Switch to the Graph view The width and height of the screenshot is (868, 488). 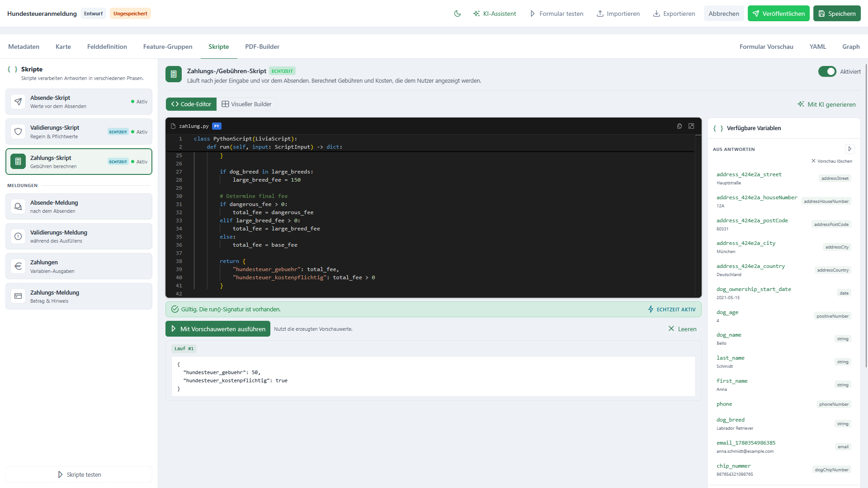tap(851, 47)
